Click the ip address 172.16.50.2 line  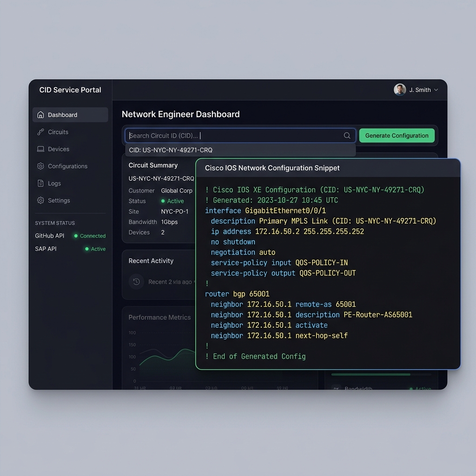pos(287,231)
